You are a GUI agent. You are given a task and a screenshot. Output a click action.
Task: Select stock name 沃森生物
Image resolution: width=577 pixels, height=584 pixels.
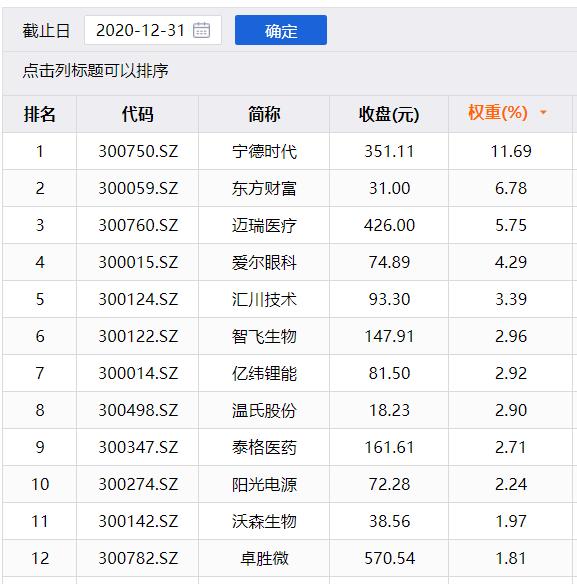click(264, 522)
